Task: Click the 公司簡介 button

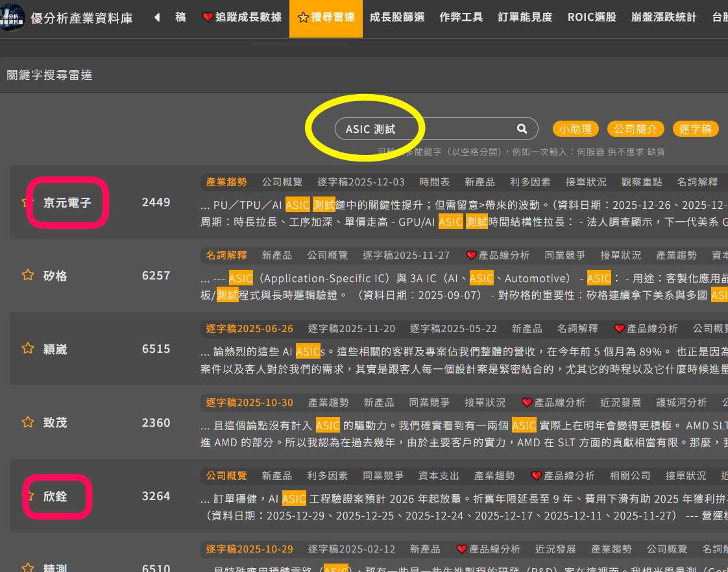Action: (x=635, y=129)
